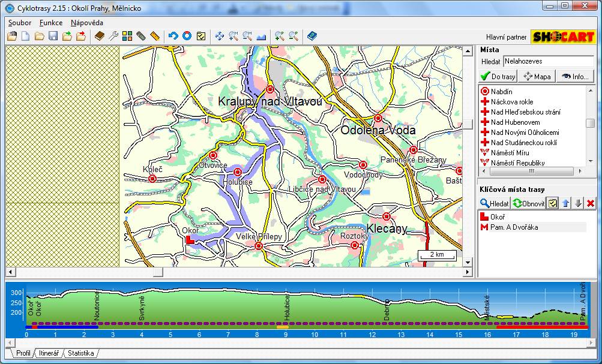This screenshot has width=602, height=364.
Task: Click the four-colored squares toolbar icon
Action: click(x=127, y=36)
